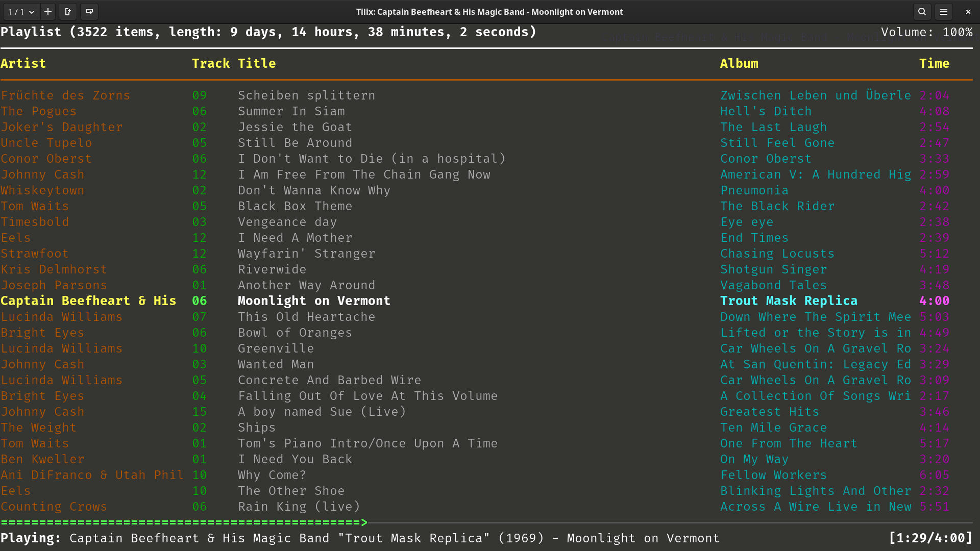
Task: Open the Tilix hamburger menu
Action: (x=944, y=12)
